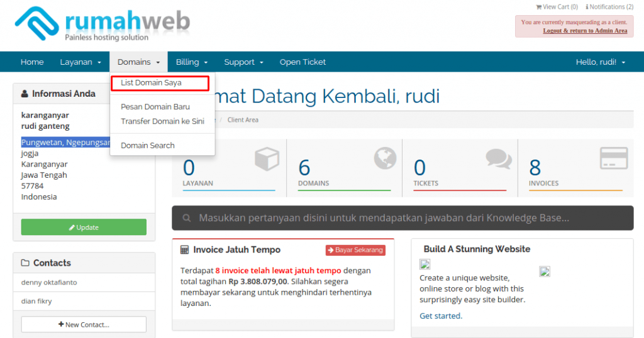Click the Rp 3.808.079,00 total amount
The width and height of the screenshot is (644, 338).
coord(258,281)
